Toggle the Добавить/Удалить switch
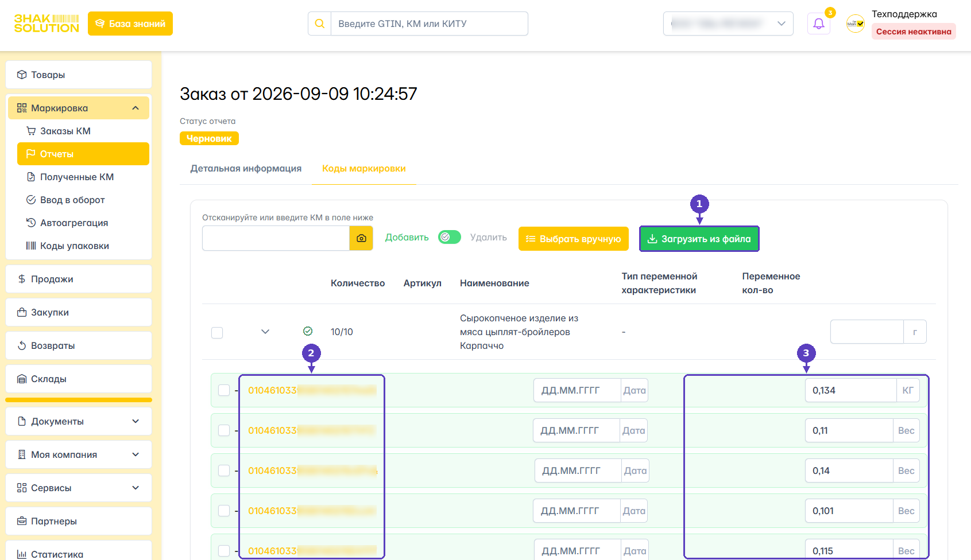Screen dimensions: 971x560 [x=450, y=237]
